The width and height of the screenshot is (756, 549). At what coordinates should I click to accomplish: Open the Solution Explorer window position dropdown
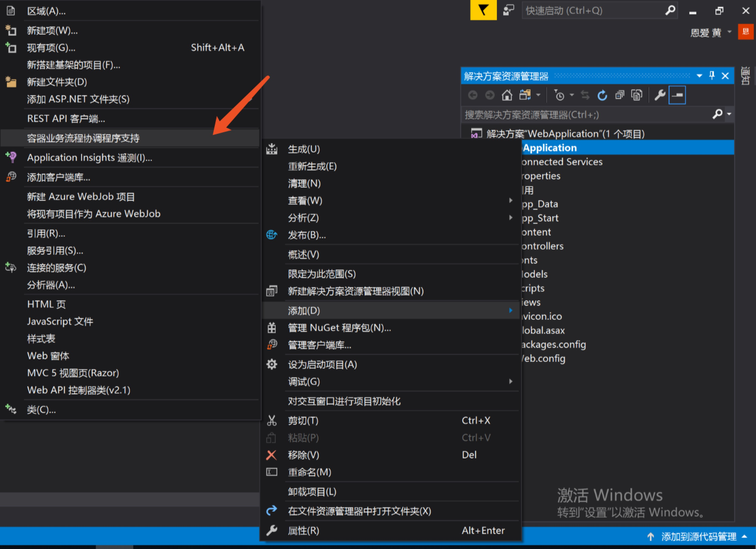[699, 76]
